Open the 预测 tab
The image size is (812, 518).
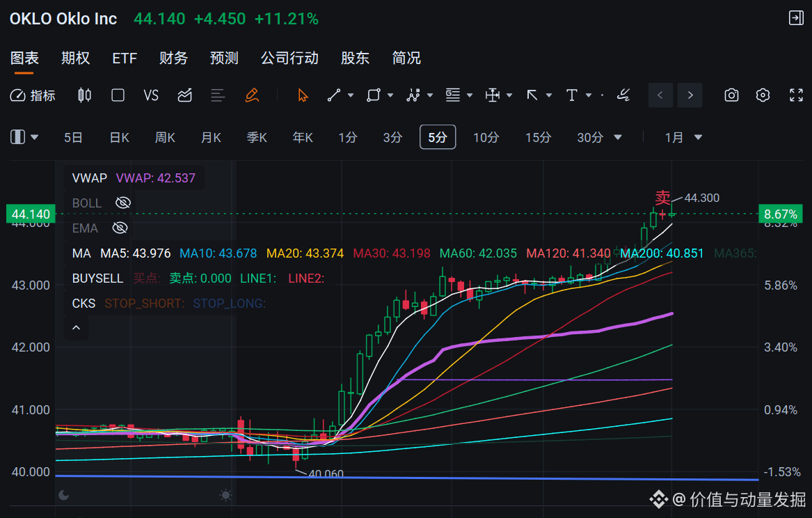tap(224, 58)
